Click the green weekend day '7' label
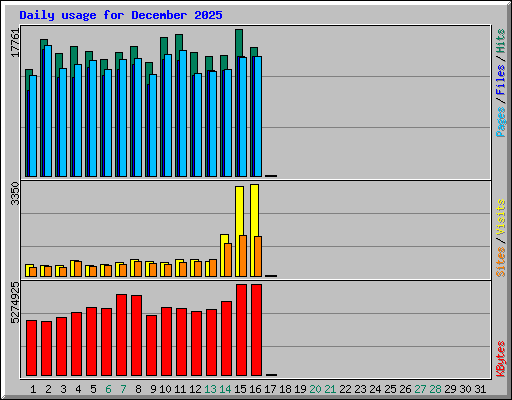This screenshot has width=512, height=400. pos(123,389)
